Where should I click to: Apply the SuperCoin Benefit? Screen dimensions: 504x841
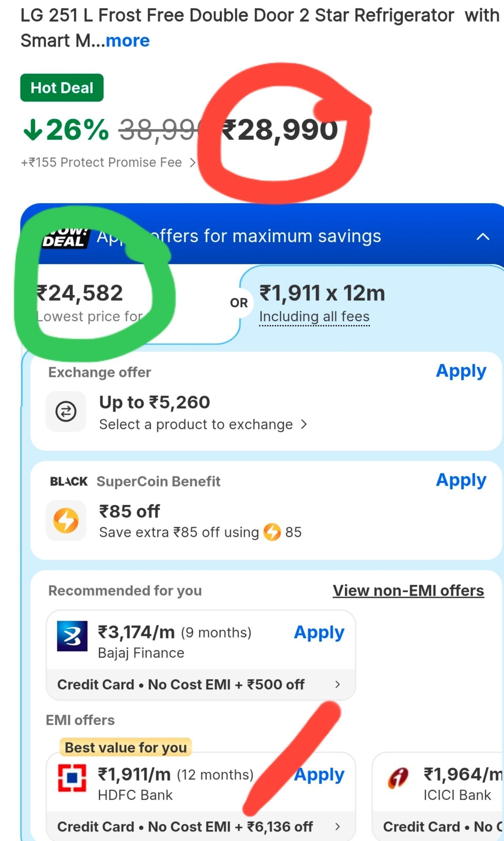point(461,480)
